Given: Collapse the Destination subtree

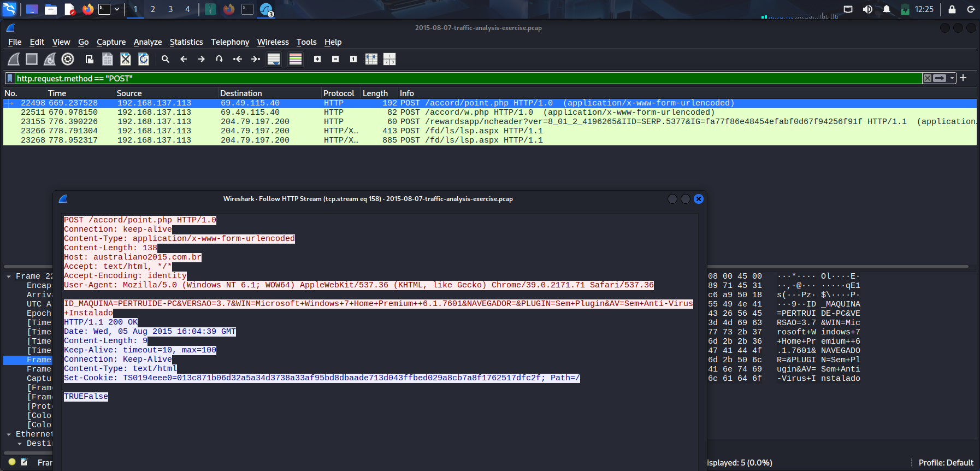Looking at the screenshot, I should [x=20, y=444].
